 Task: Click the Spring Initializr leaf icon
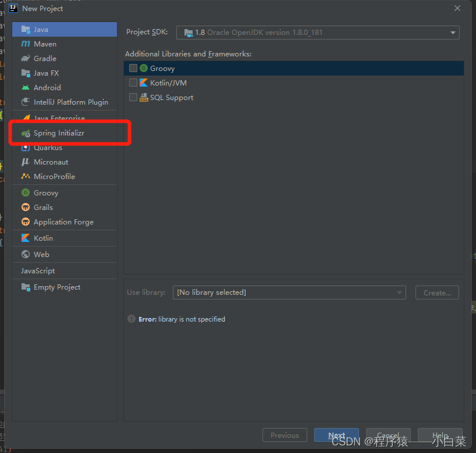26,133
